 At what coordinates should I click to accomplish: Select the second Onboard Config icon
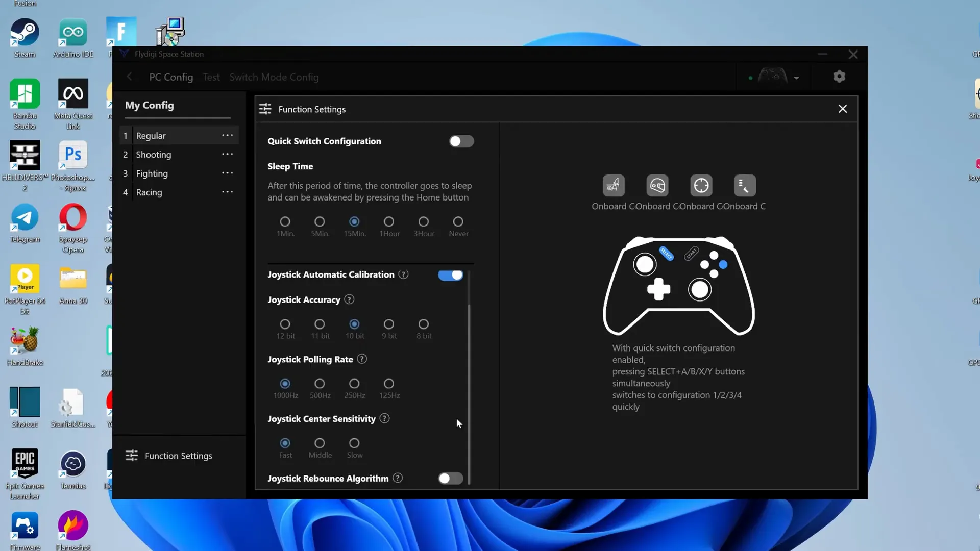657,185
